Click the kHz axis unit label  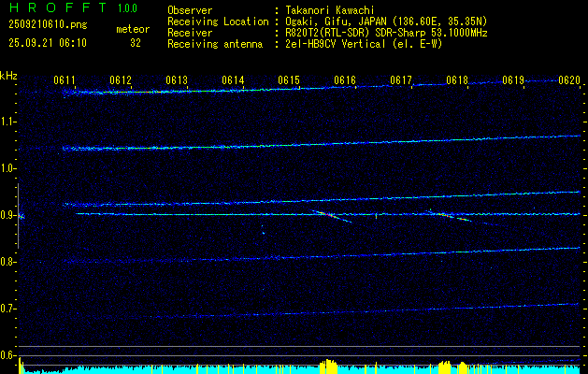8,76
